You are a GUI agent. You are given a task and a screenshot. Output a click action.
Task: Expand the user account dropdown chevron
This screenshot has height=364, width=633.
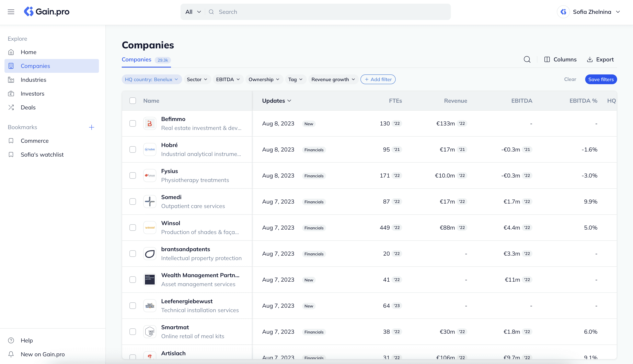click(x=618, y=12)
